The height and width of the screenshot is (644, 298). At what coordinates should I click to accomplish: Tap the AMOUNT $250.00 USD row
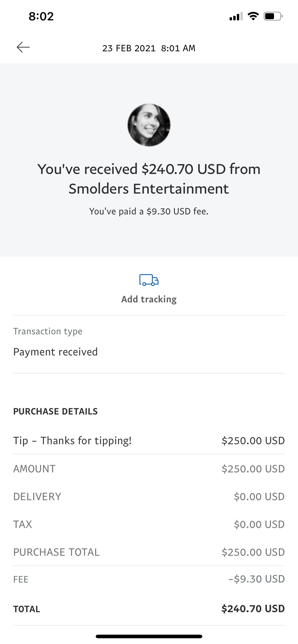149,469
